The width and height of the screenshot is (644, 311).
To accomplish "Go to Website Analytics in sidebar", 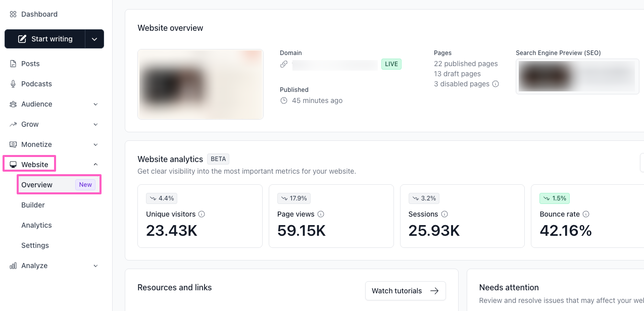I will [36, 225].
